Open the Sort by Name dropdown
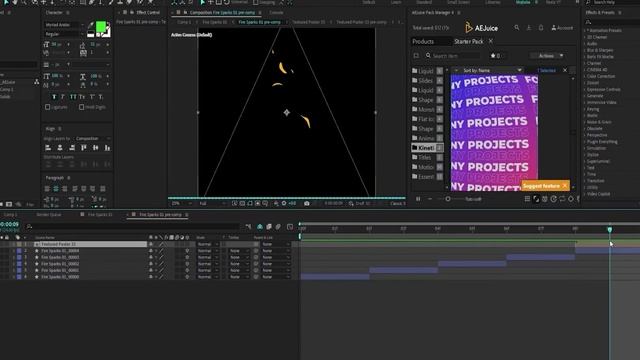 coord(488,70)
